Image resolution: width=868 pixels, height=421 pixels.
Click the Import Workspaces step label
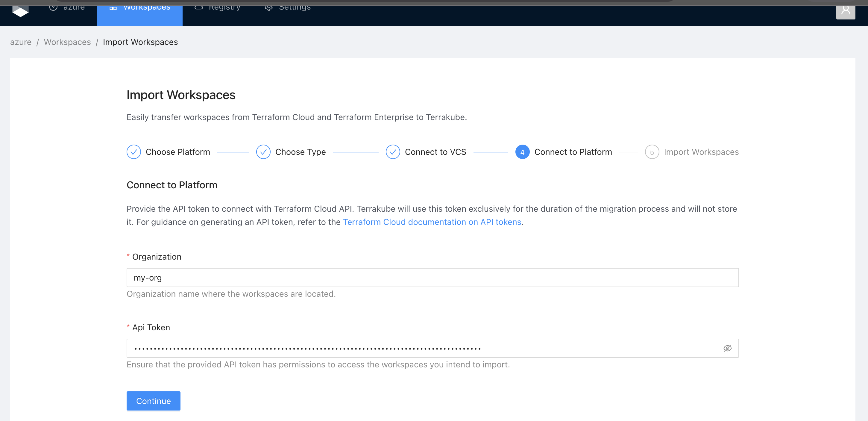701,152
